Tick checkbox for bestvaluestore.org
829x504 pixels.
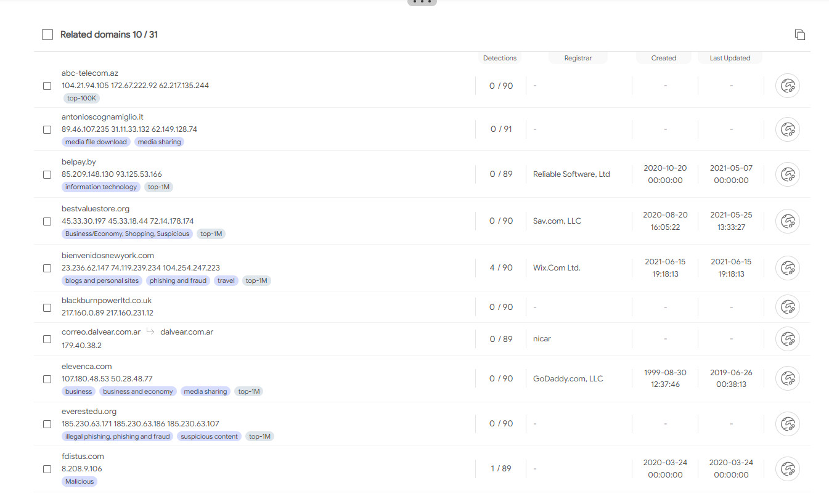tap(47, 221)
